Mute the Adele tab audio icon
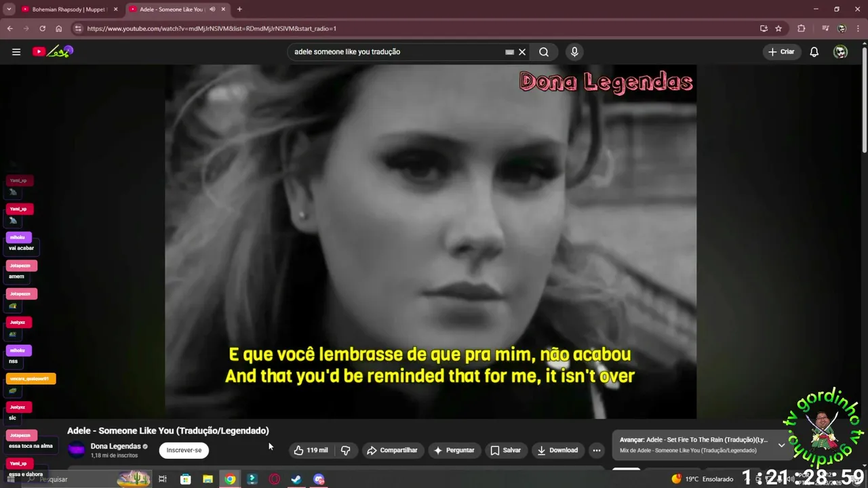 212,9
